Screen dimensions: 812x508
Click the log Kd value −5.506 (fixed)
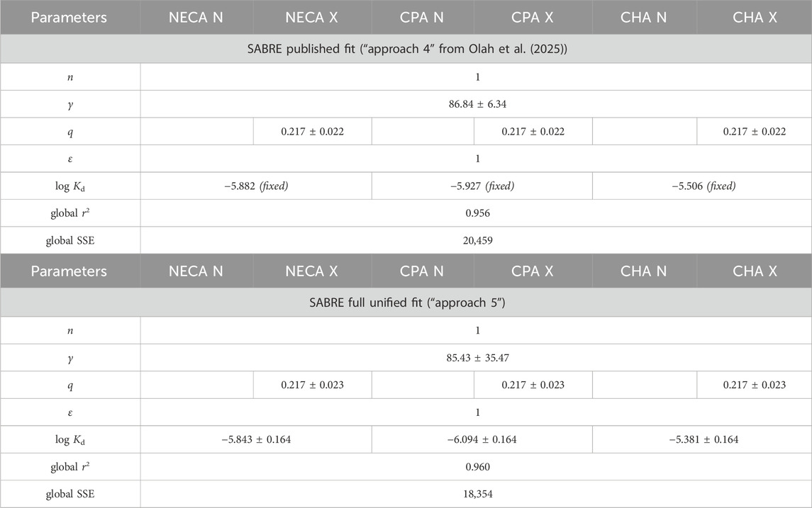[701, 186]
